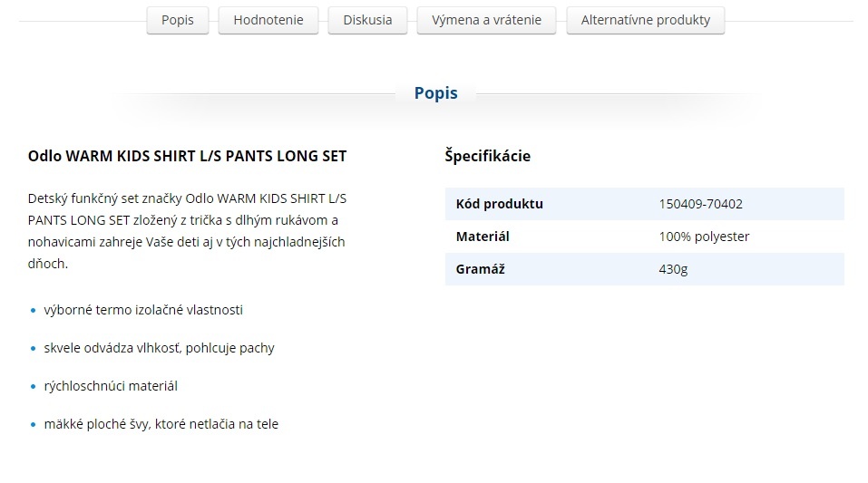The width and height of the screenshot is (868, 483).
Task: Click the rýchloschnúci materiál bullet item
Action: click(x=111, y=386)
